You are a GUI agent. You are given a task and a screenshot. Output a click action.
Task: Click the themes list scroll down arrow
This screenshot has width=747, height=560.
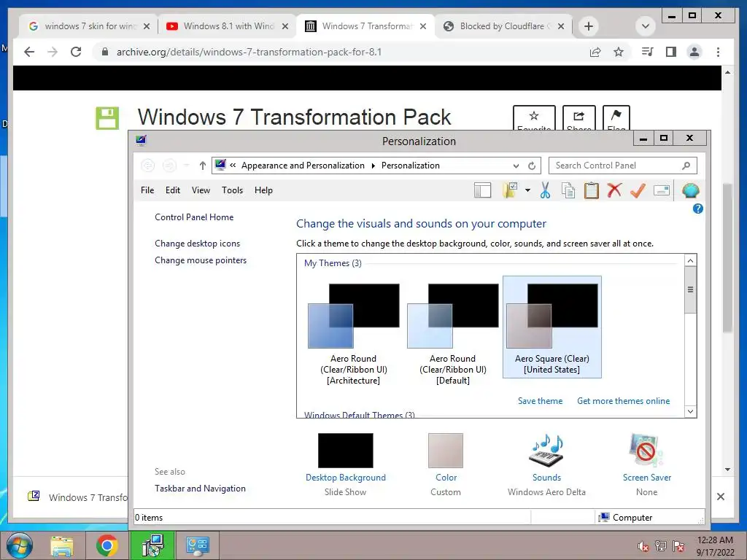pyautogui.click(x=690, y=411)
